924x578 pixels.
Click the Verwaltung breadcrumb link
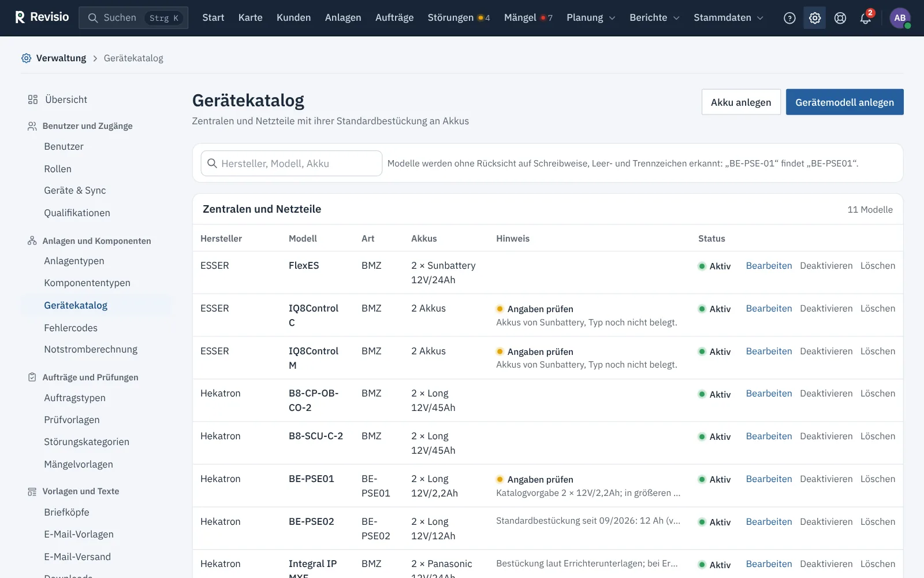pos(61,58)
